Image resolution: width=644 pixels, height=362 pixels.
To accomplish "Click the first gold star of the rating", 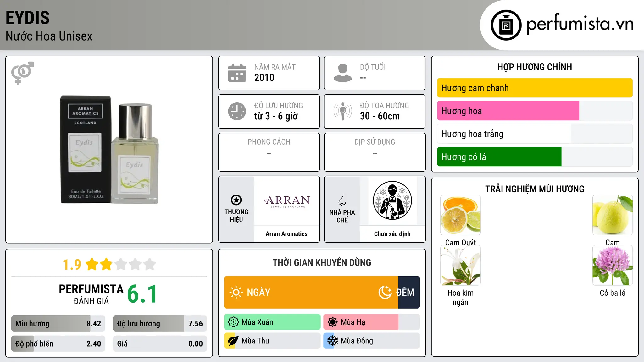I will [92, 264].
